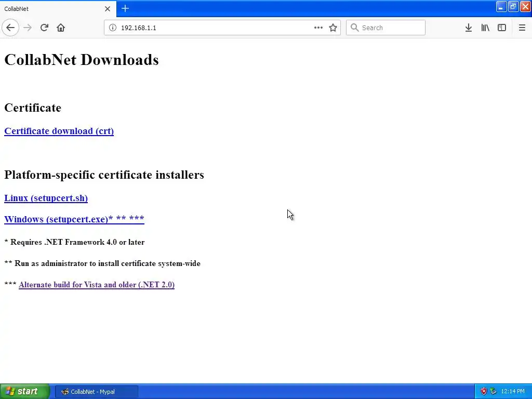Screen dimensions: 532x399
Task: Click the Run as administrator note
Action: 102,263
